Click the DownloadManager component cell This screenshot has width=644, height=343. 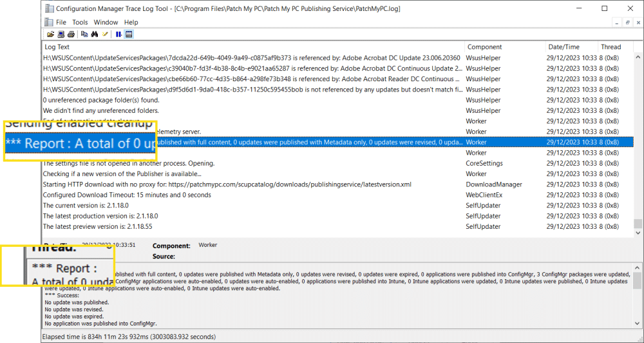click(494, 184)
